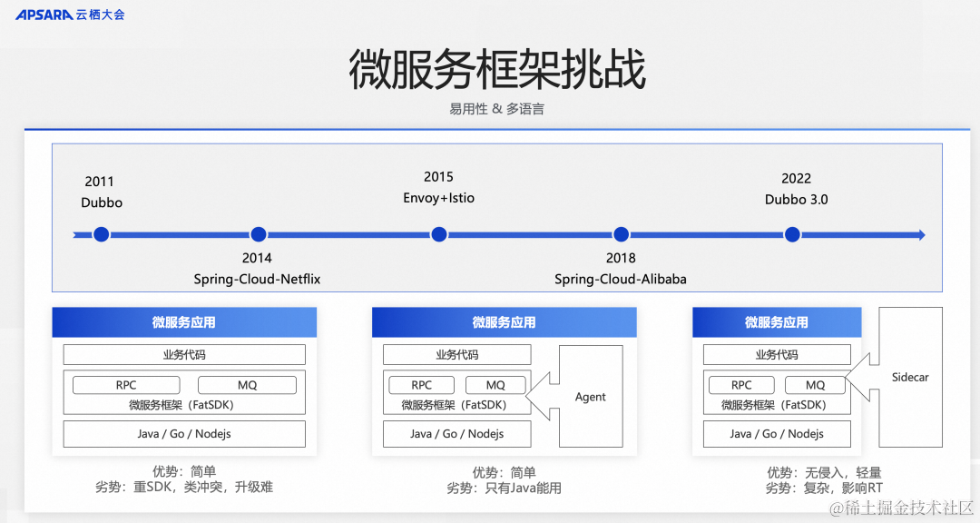Click 微服务应用 header above the 类冲突 diagram
The image size is (980, 523).
(184, 322)
